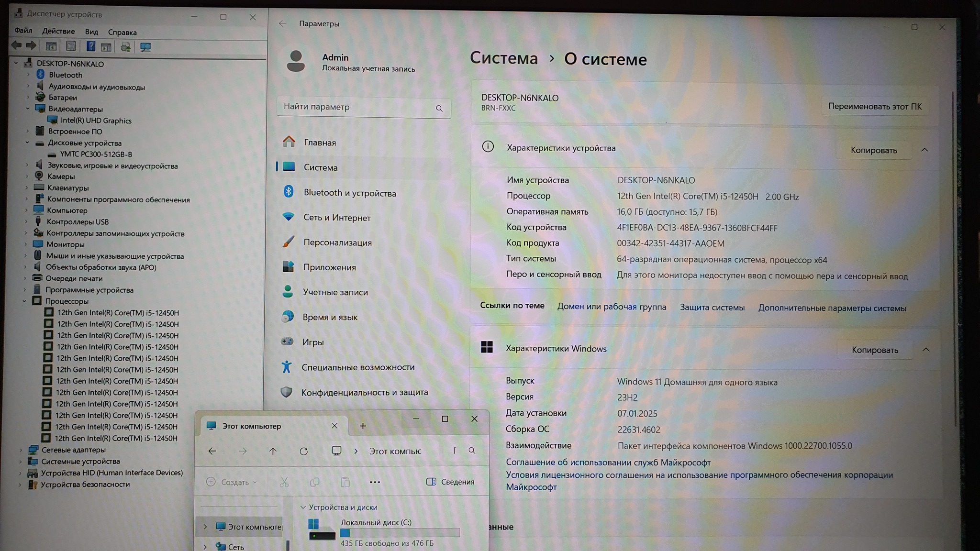Viewport: 980px width, 551px height.
Task: Collapse the Device characteristics section chevron
Action: 924,150
